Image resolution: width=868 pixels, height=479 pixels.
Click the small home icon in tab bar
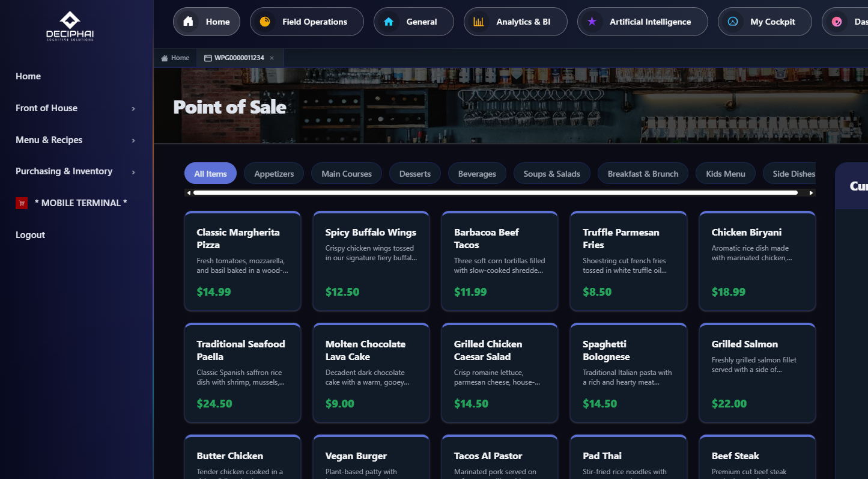pos(165,58)
